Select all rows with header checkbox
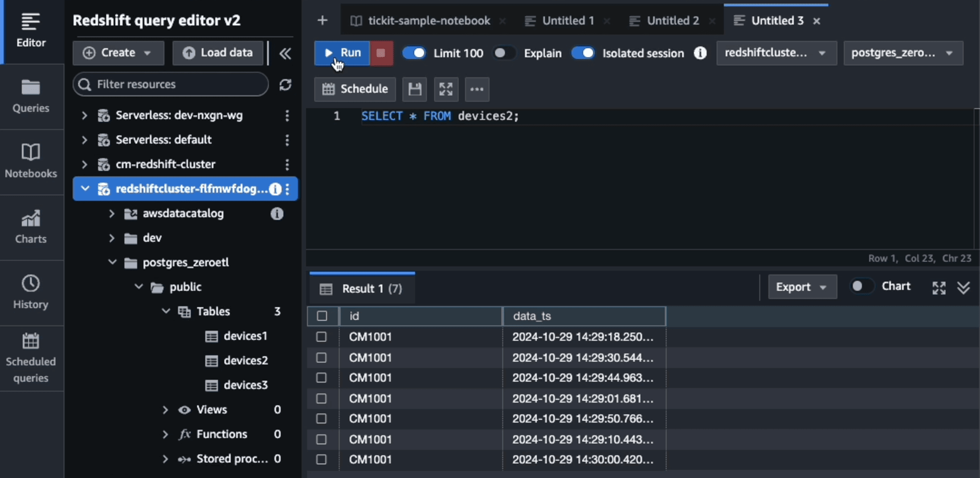 (322, 316)
